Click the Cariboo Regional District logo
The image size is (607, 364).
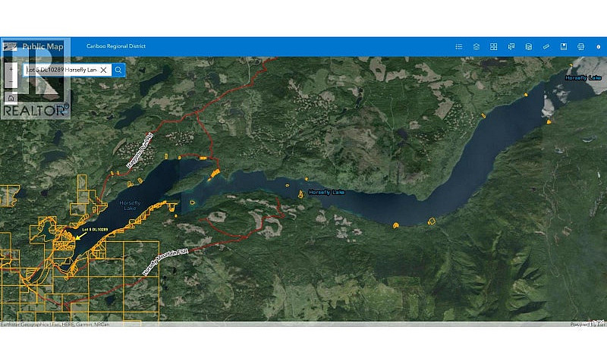[x=10, y=47]
